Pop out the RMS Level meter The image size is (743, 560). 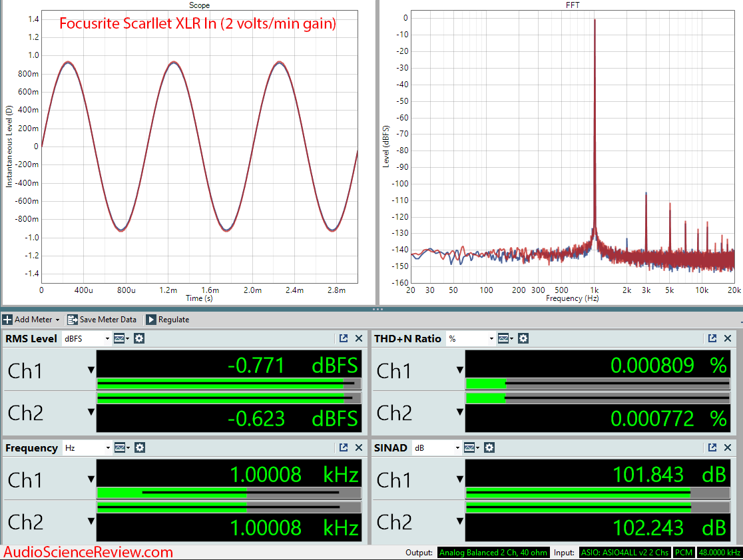click(x=344, y=338)
